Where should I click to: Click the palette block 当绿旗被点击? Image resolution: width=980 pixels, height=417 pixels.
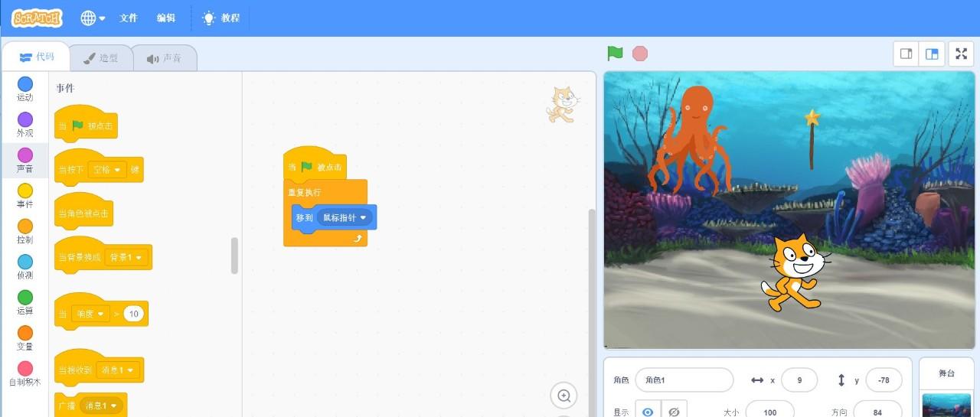pos(86,123)
